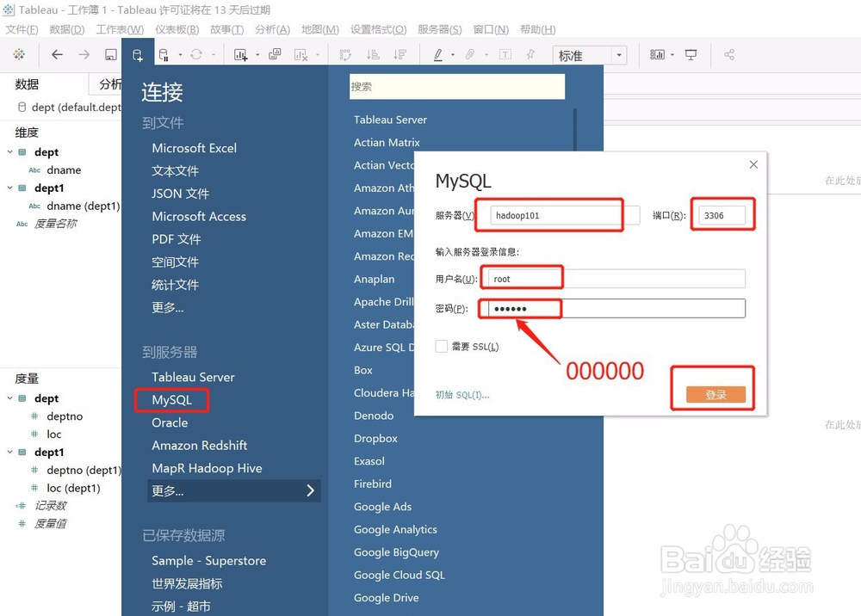Select MySQL under 到服务器
Viewport: 861px width, 616px height.
click(x=172, y=400)
